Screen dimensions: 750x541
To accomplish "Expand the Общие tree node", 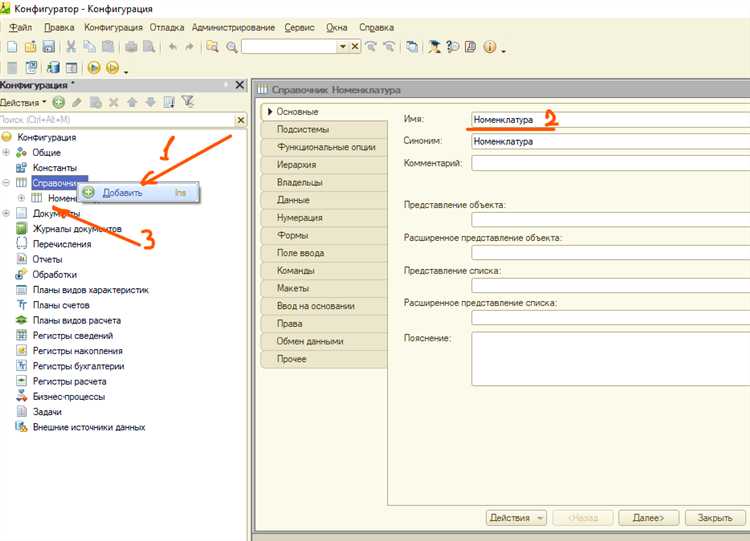I will point(6,152).
